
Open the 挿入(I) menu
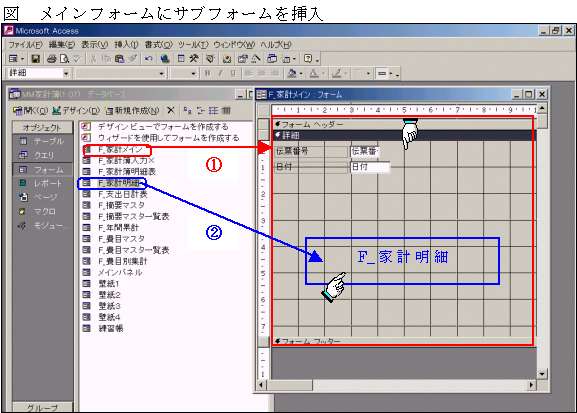[x=126, y=45]
